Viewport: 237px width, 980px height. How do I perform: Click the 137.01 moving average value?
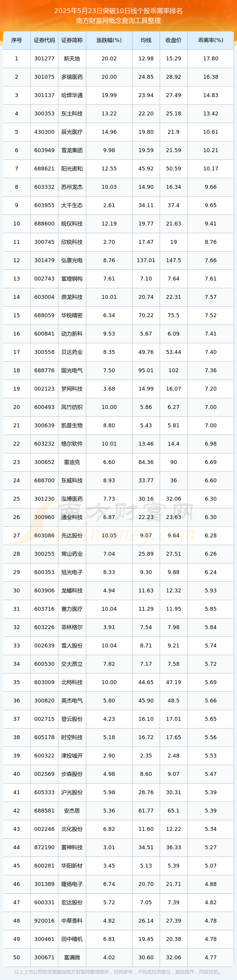(146, 260)
